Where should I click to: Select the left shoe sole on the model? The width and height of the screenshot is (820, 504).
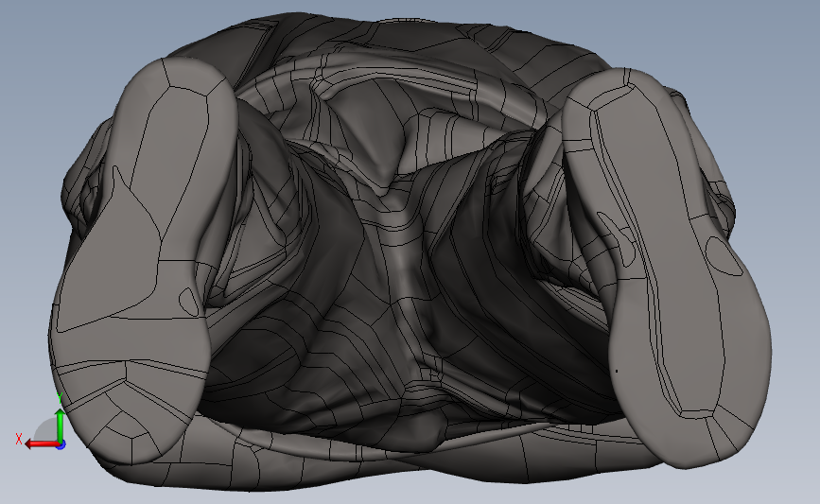point(142,259)
